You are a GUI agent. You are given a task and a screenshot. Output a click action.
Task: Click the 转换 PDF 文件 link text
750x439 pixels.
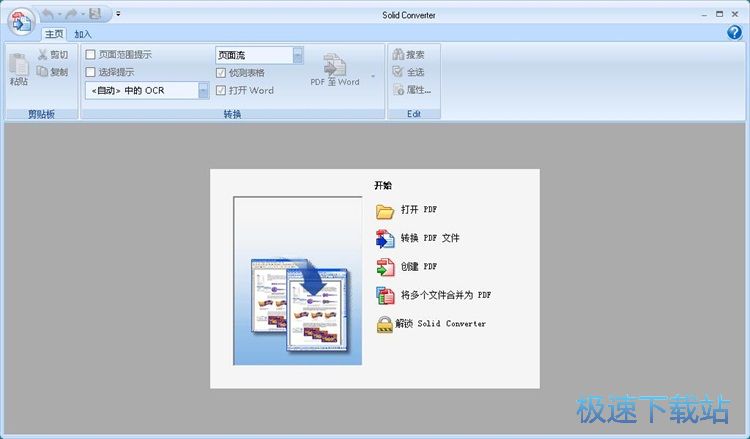[x=430, y=238]
